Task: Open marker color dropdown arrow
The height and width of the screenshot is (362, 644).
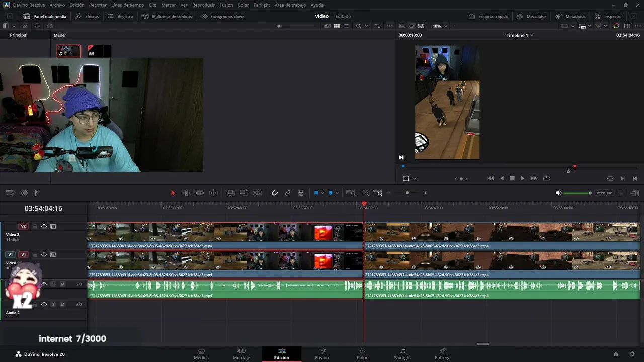Action: pos(337,193)
